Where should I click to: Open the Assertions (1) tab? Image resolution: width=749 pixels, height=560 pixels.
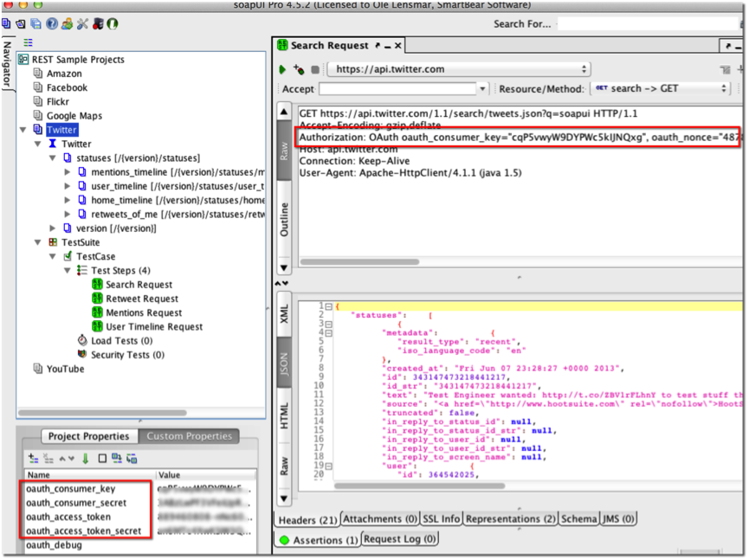[318, 540]
